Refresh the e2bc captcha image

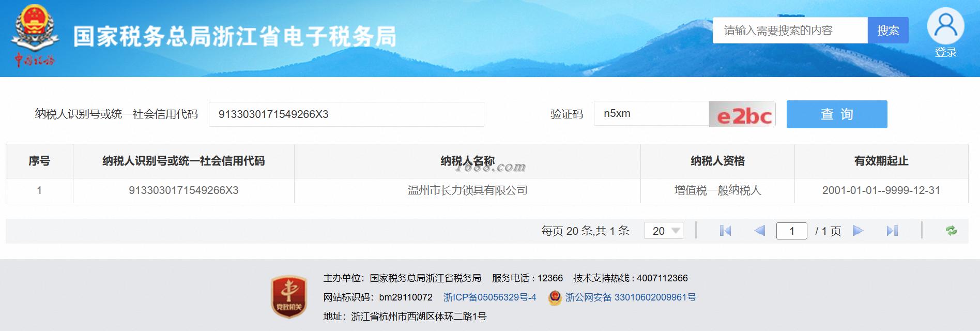742,114
